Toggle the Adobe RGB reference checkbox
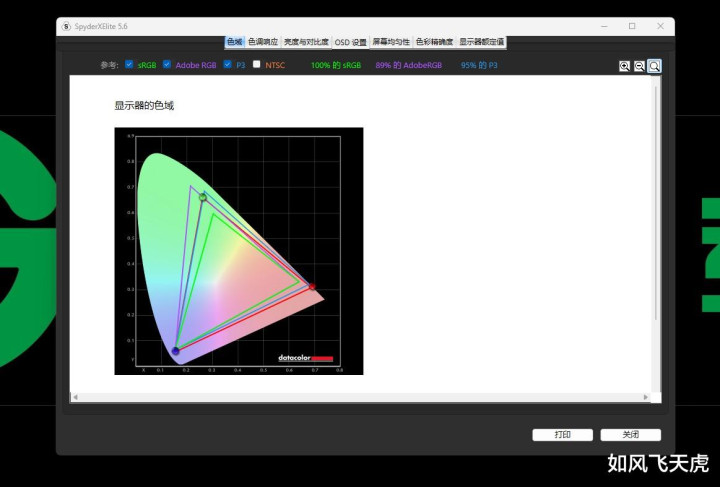Screen dimensions: 720x487 167,65
